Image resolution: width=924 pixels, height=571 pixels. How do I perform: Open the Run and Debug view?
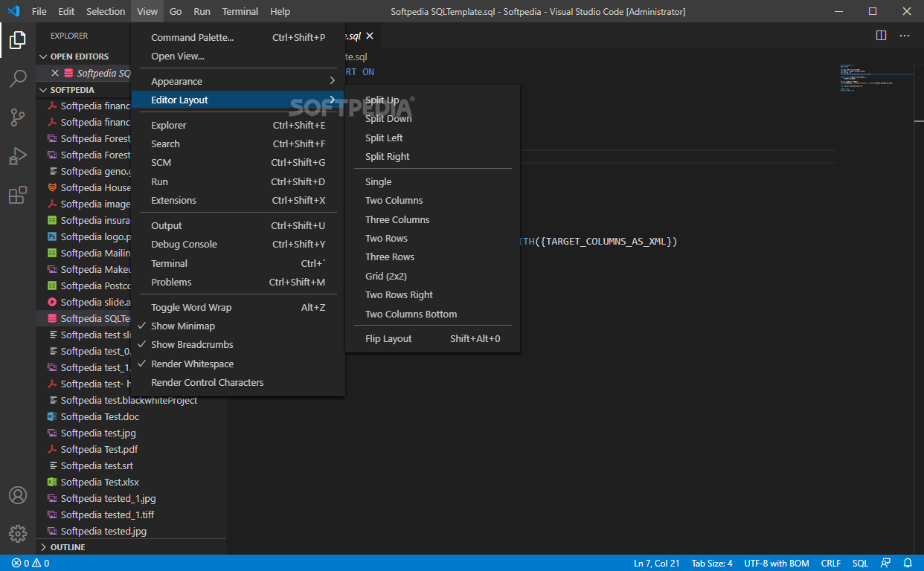point(18,155)
